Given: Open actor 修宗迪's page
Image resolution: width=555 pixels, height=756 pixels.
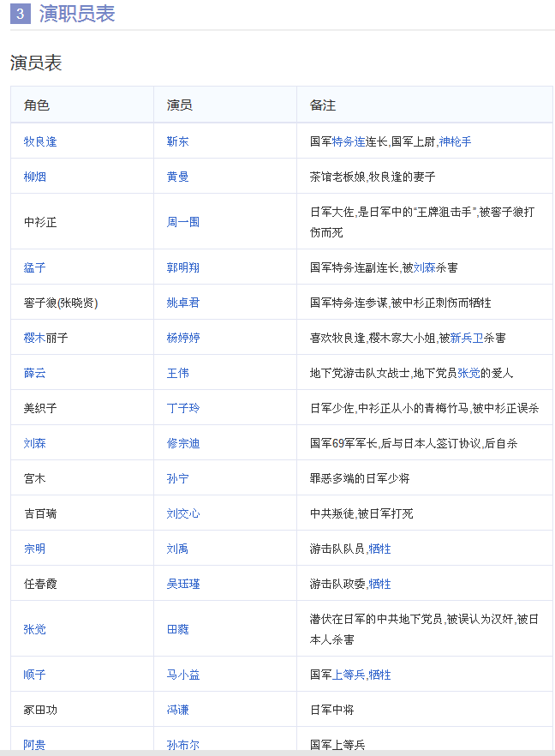Looking at the screenshot, I should tap(183, 443).
